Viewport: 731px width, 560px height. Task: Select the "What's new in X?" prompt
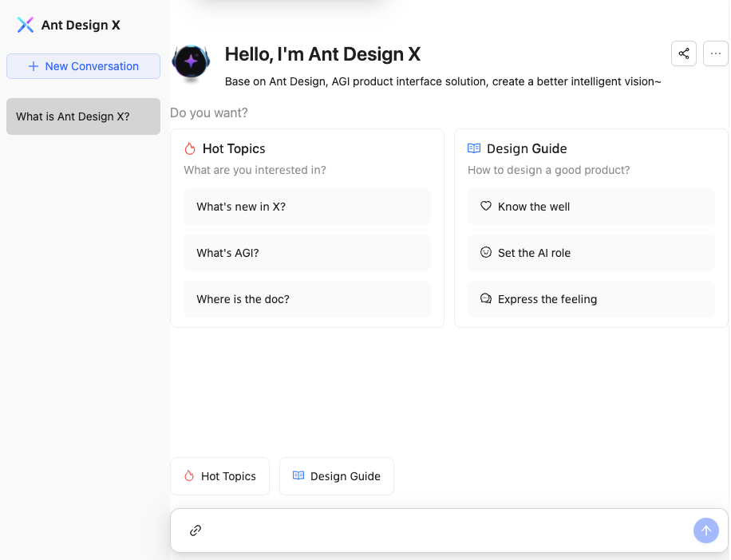click(x=307, y=207)
